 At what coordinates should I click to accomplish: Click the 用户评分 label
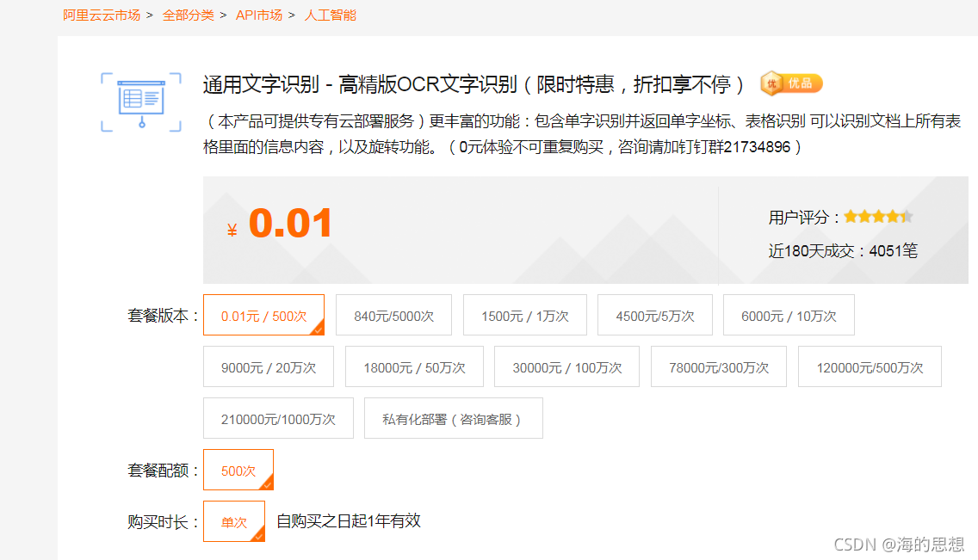tap(803, 218)
